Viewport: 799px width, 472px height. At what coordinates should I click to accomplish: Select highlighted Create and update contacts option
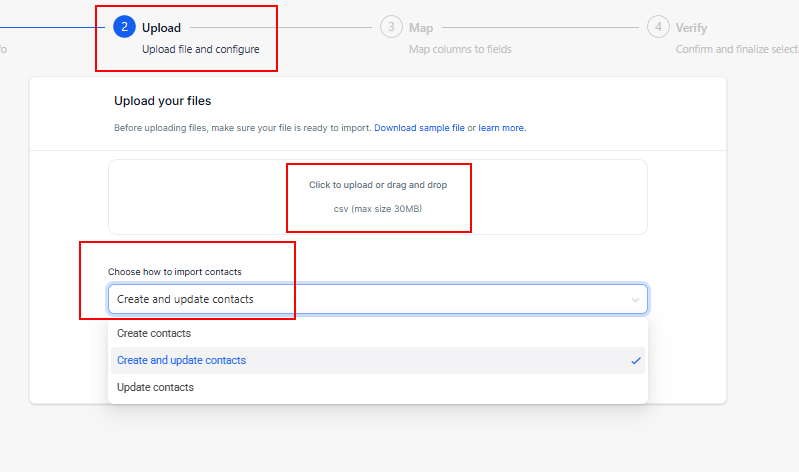378,360
